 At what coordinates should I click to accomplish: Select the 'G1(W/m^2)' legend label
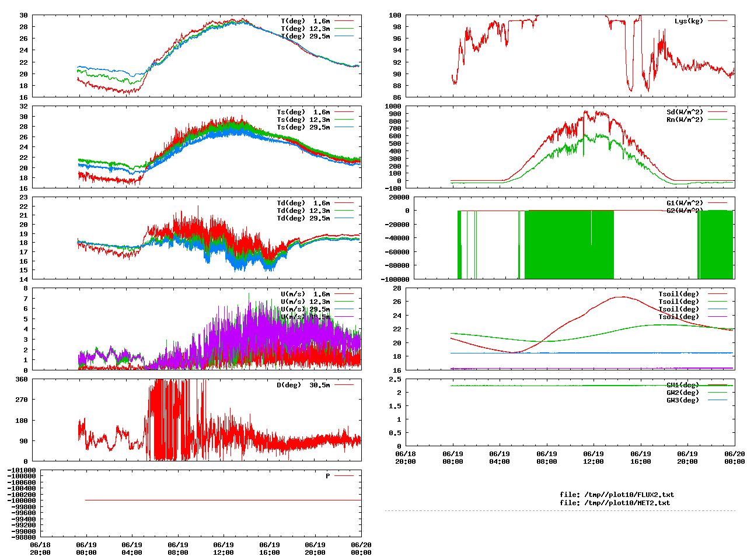coord(685,203)
